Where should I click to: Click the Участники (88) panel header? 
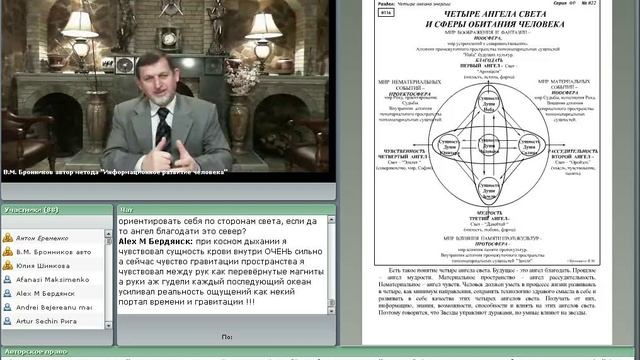point(57,210)
